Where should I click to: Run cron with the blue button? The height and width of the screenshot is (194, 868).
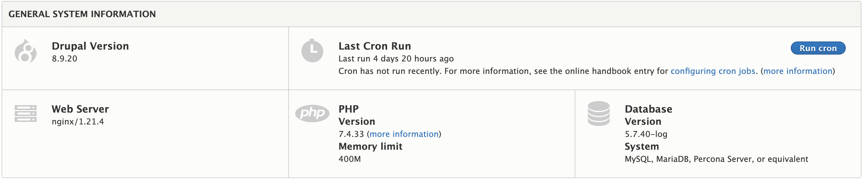[x=818, y=48]
